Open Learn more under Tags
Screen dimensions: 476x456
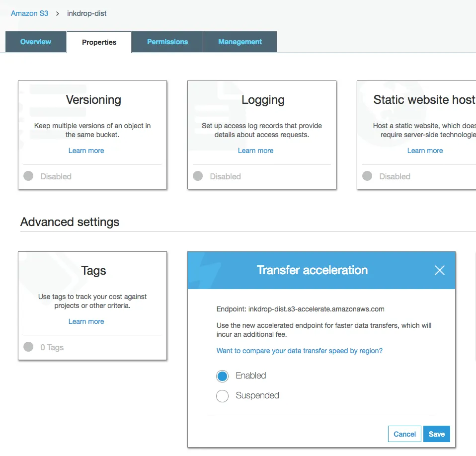pos(86,321)
